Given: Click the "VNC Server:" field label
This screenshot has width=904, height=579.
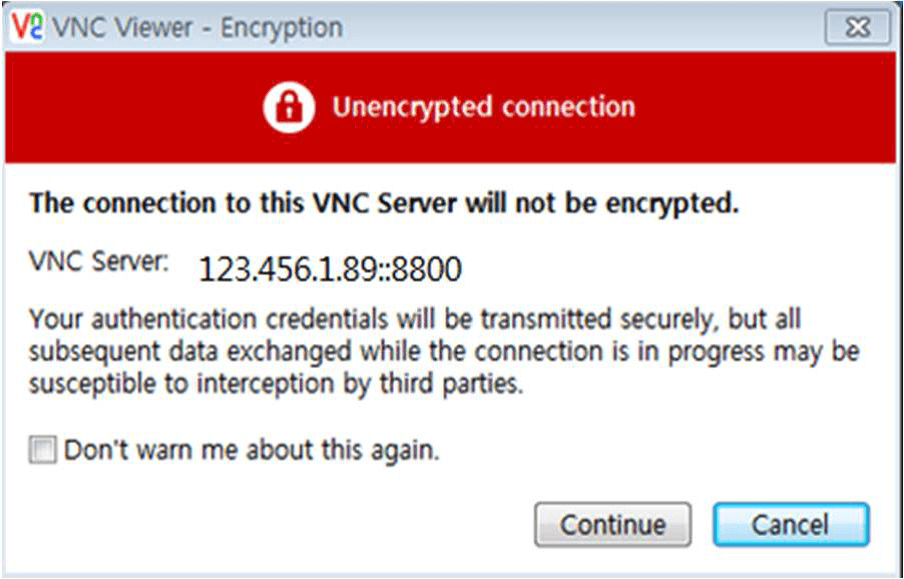Looking at the screenshot, I should (x=99, y=262).
